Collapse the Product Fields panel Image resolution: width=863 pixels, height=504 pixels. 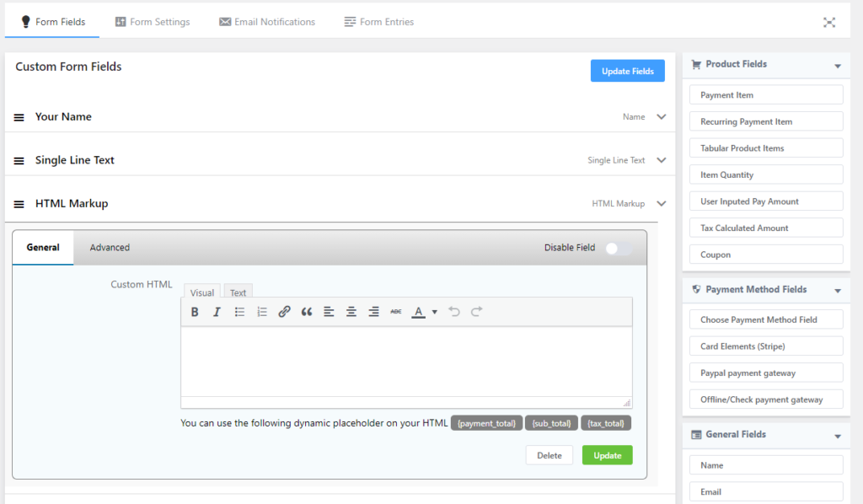click(x=837, y=66)
